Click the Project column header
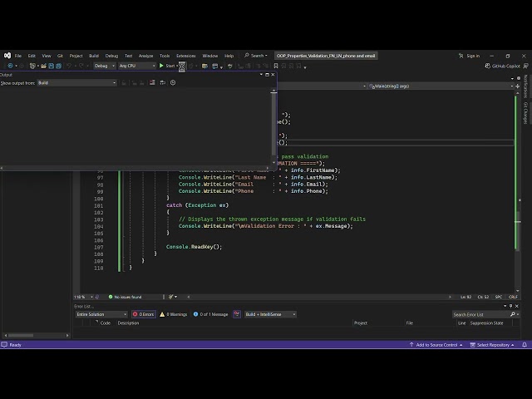The width and height of the screenshot is (532, 399). click(361, 323)
